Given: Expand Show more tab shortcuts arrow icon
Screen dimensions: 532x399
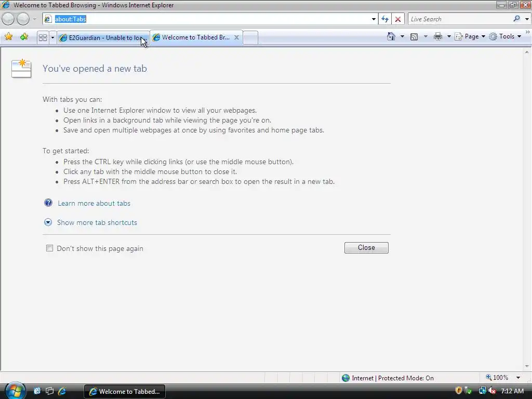Looking at the screenshot, I should click(x=48, y=222).
